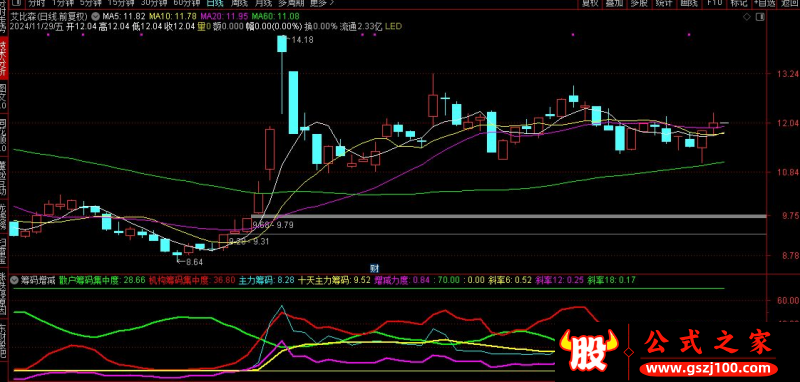The width and height of the screenshot is (800, 382).
Task: Toggle the side panel icon at chart top right
Action: coord(760,16)
